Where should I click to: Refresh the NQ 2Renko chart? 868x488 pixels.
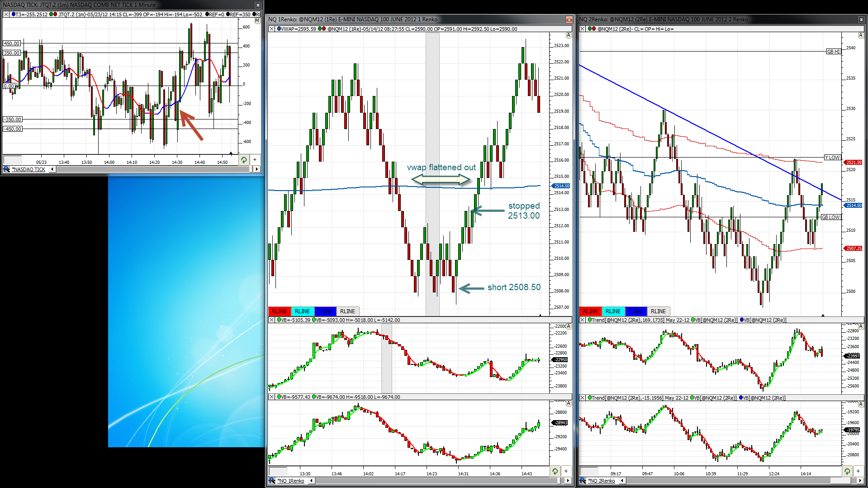(847, 471)
